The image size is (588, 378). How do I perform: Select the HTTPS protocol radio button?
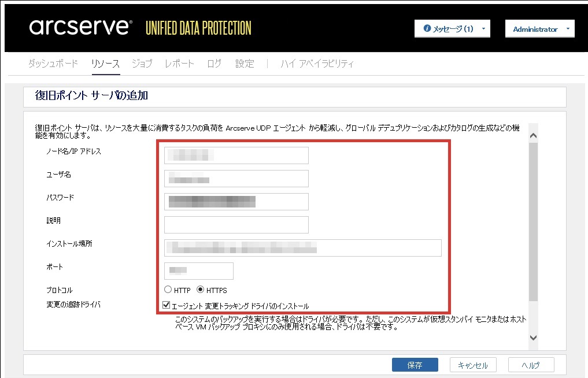click(200, 290)
